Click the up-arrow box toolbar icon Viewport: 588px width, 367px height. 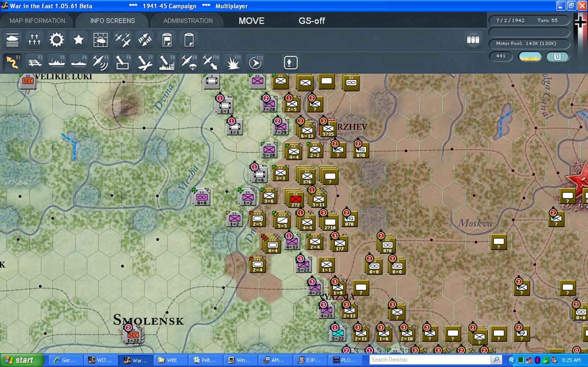[291, 62]
